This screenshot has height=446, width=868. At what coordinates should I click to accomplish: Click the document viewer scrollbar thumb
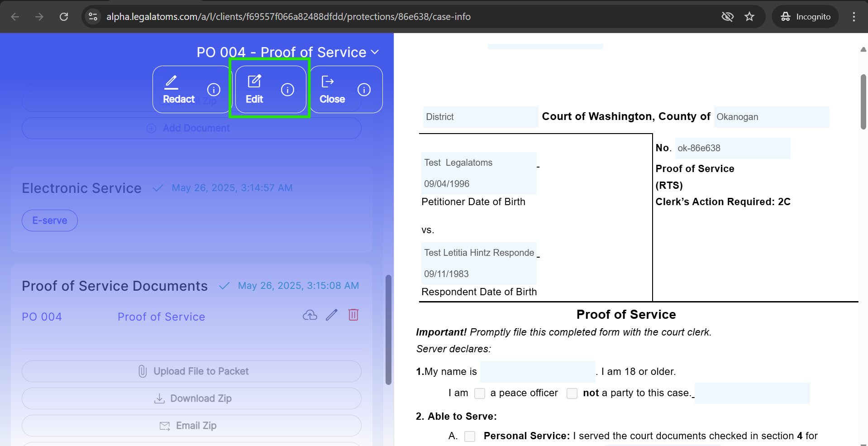pyautogui.click(x=863, y=102)
